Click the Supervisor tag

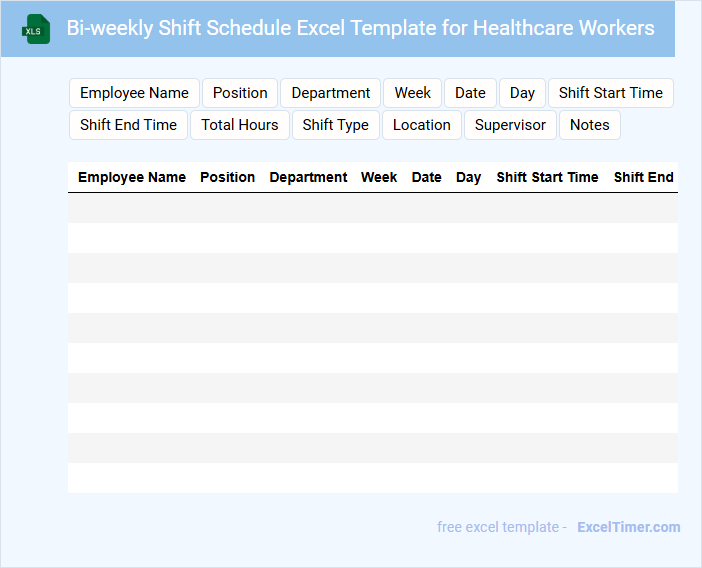click(510, 125)
